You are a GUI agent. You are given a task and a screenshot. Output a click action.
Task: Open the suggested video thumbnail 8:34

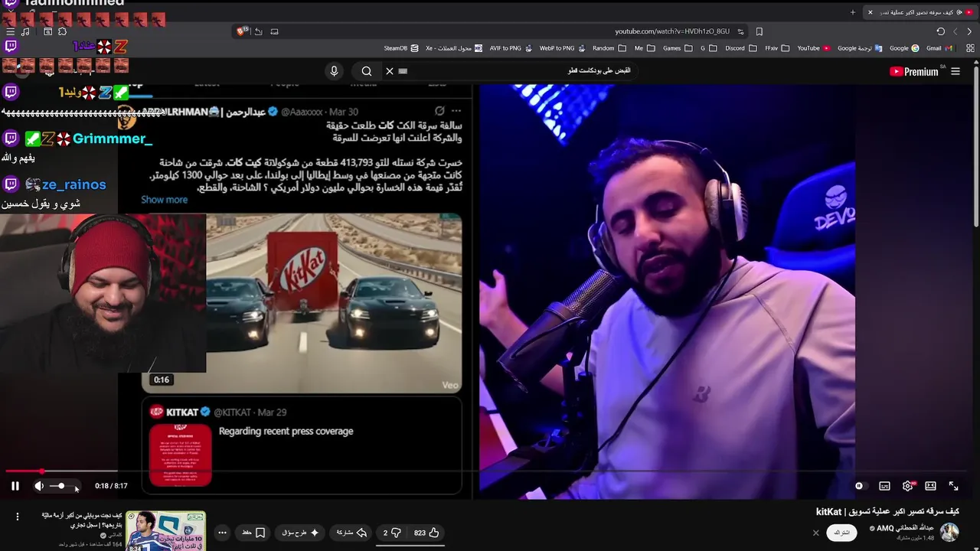tap(165, 531)
